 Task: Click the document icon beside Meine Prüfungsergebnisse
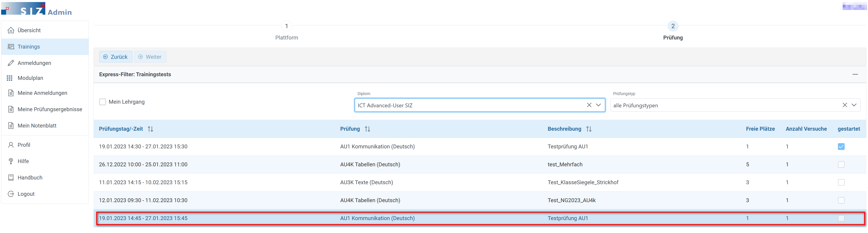11,109
